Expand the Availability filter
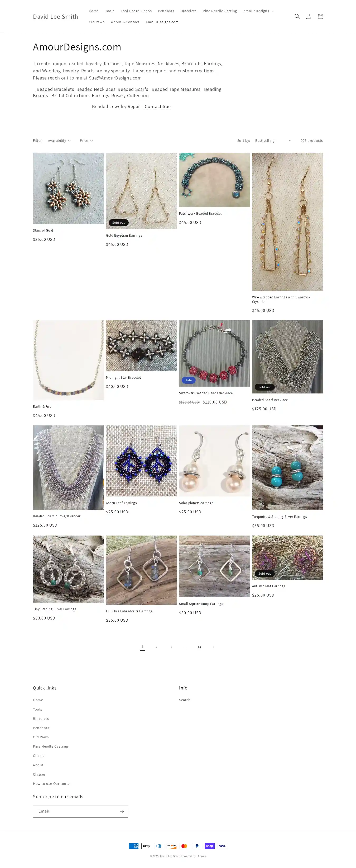Viewport: 356px width, 868px height. (59, 140)
